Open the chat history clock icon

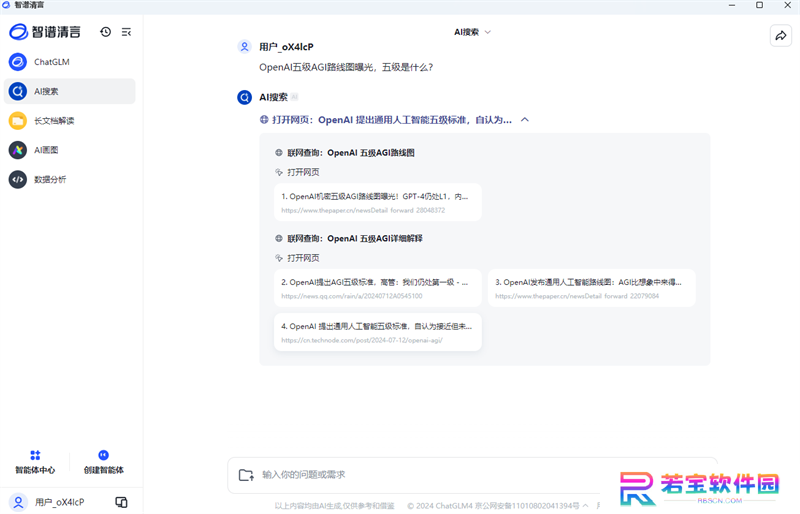106,32
